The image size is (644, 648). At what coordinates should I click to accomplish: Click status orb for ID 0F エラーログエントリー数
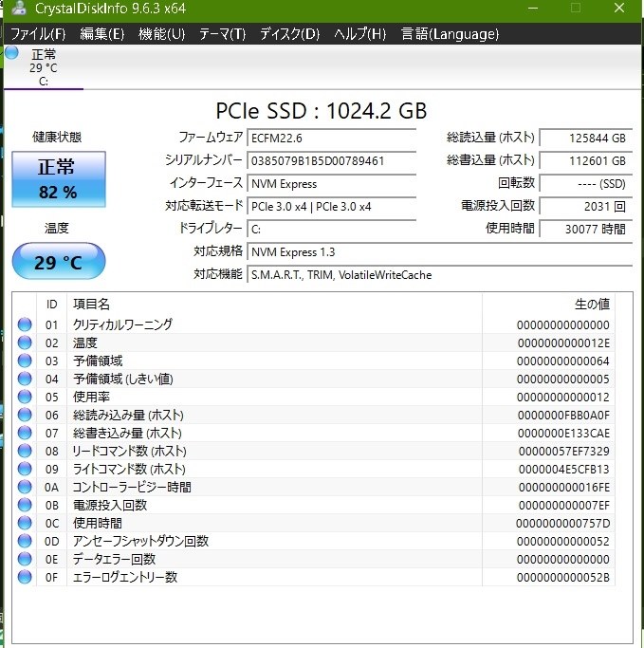coord(25,578)
